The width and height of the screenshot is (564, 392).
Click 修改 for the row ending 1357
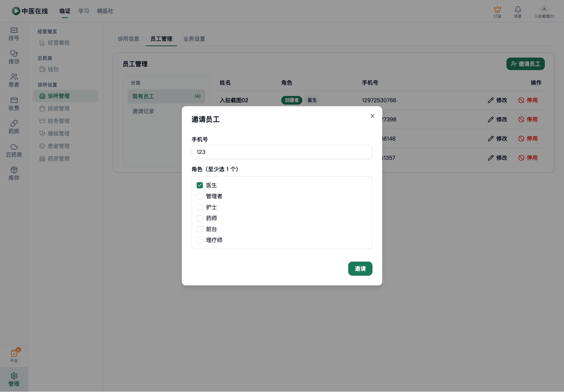(497, 158)
